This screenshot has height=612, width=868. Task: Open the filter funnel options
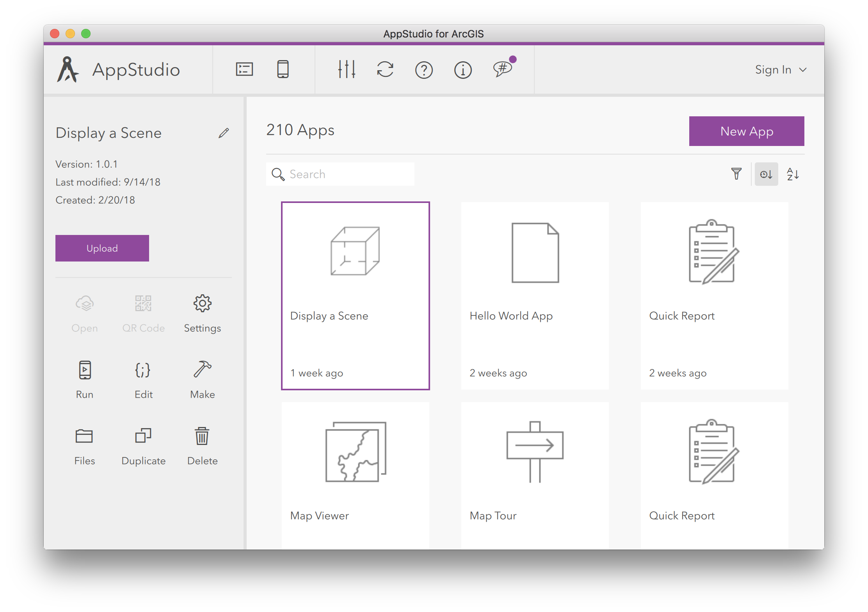click(x=736, y=174)
